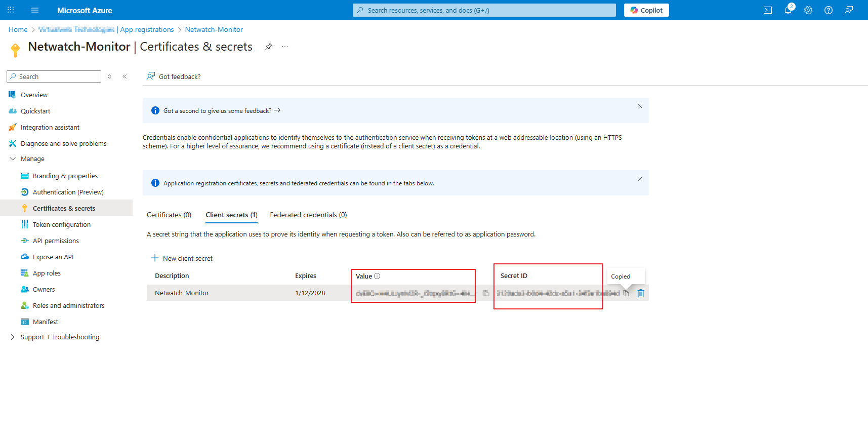
Task: Copy the Secret ID to clipboard
Action: (626, 293)
